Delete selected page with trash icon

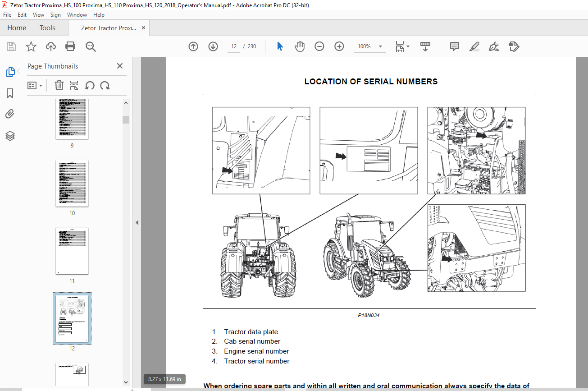59,85
